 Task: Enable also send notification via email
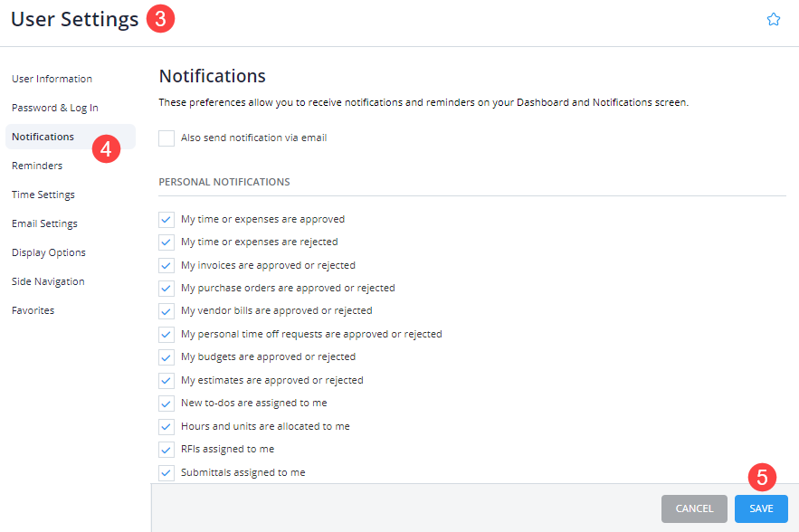166,138
